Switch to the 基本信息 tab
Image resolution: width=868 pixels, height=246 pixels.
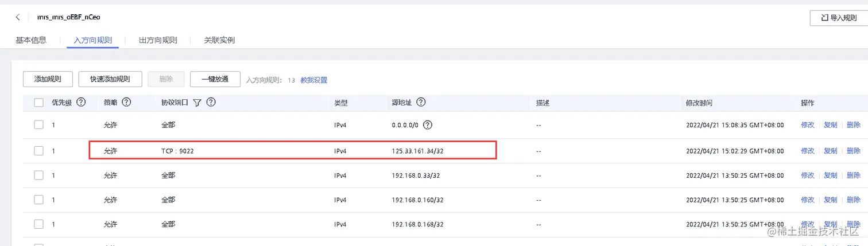point(30,40)
